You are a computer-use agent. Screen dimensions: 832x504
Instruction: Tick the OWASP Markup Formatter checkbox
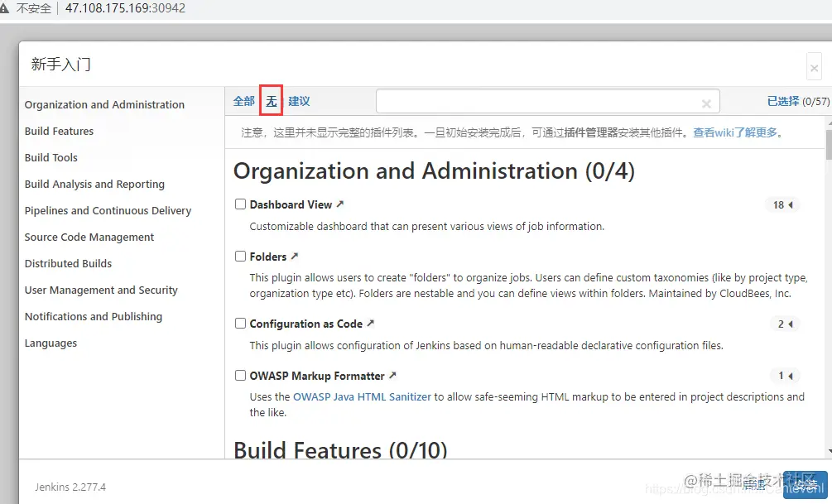click(x=240, y=376)
